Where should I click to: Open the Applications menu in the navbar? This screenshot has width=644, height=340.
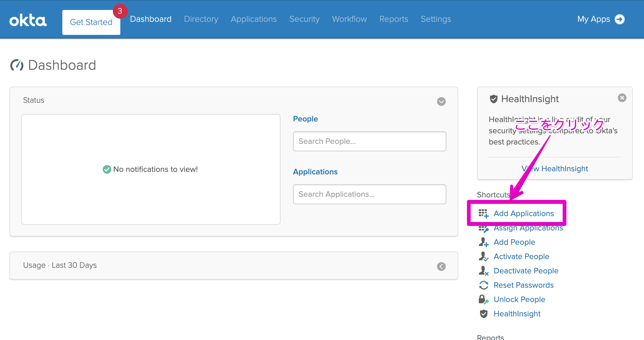[254, 19]
